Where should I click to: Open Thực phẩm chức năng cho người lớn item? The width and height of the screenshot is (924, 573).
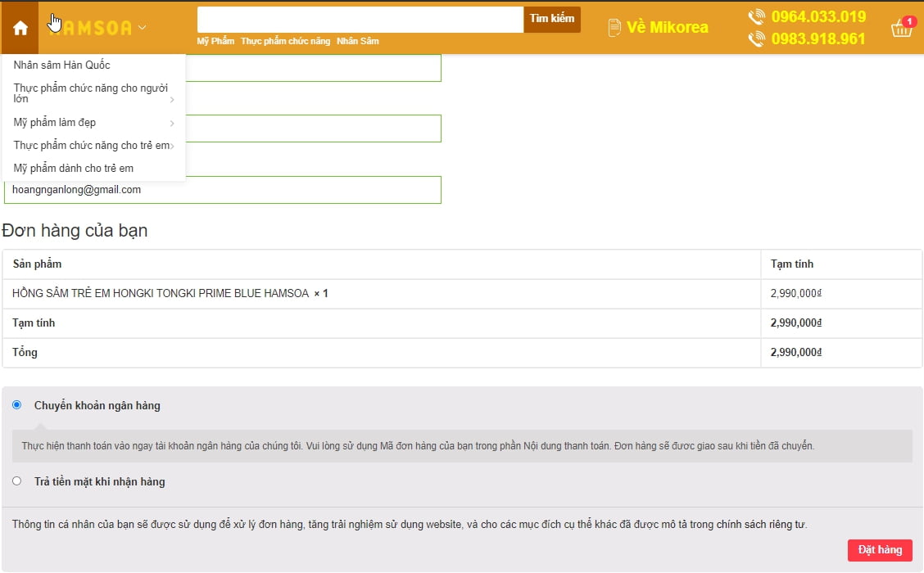(x=90, y=93)
